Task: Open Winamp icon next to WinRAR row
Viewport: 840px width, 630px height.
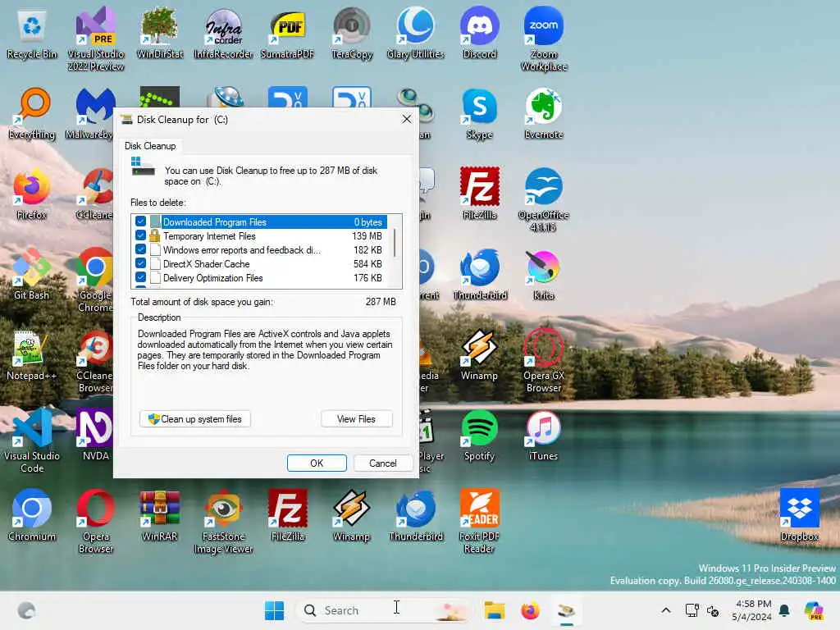Action: (x=351, y=515)
